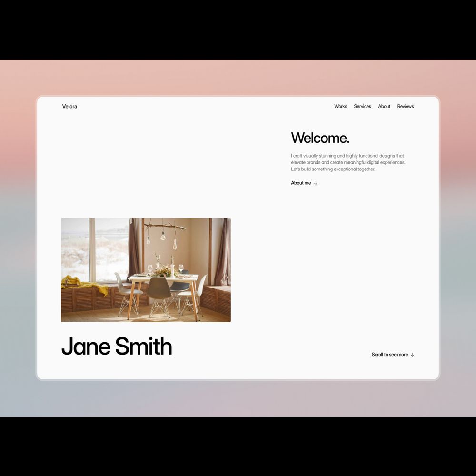Open the Reviews nav link
Screen dimensions: 476x476
tap(406, 106)
